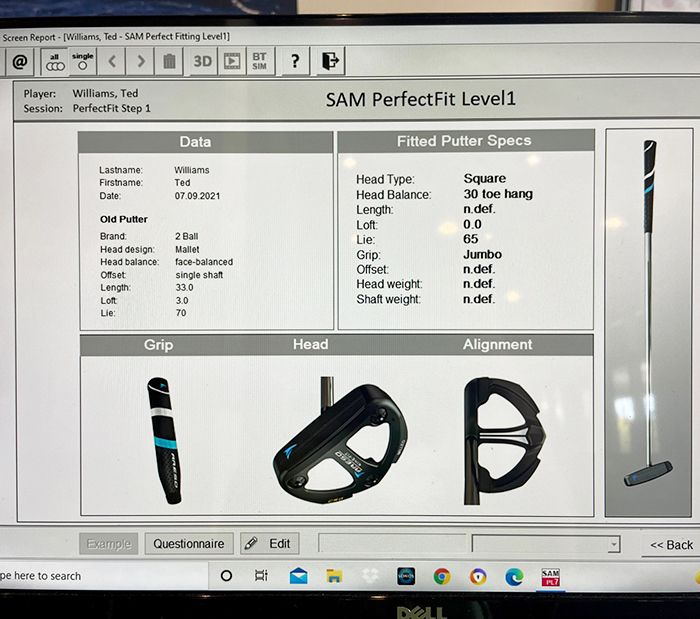This screenshot has height=619, width=700.
Task: Click the alignment putter top-view image
Action: point(504,441)
